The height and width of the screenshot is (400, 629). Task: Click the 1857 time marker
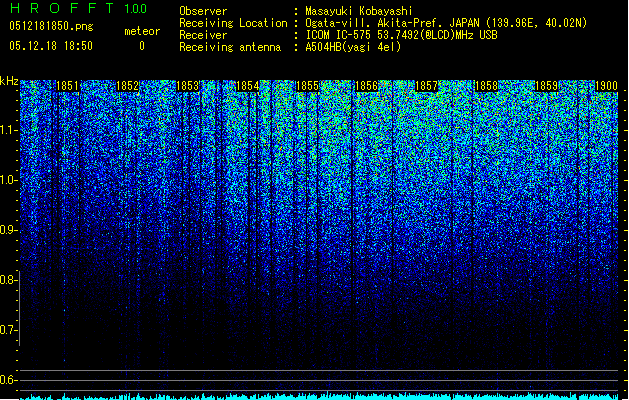tap(426, 86)
